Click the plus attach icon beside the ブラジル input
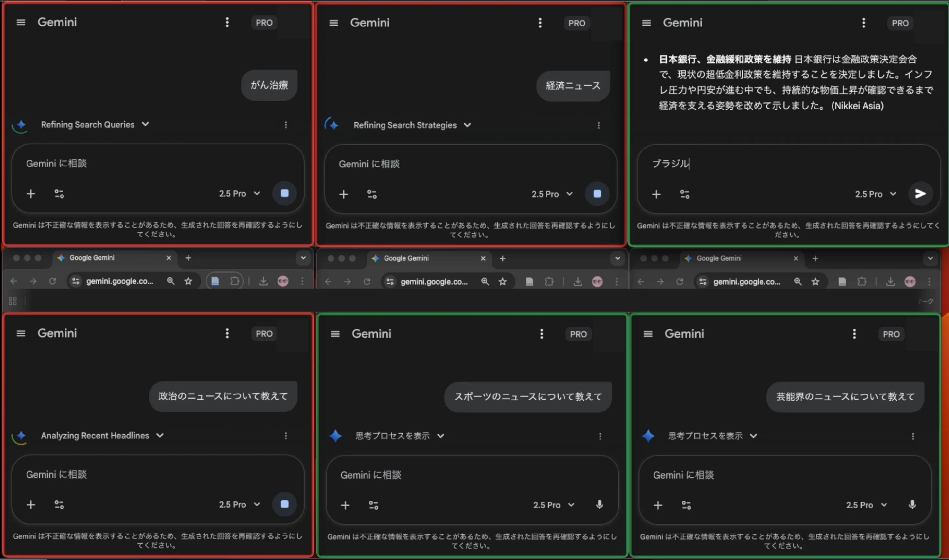 click(656, 194)
